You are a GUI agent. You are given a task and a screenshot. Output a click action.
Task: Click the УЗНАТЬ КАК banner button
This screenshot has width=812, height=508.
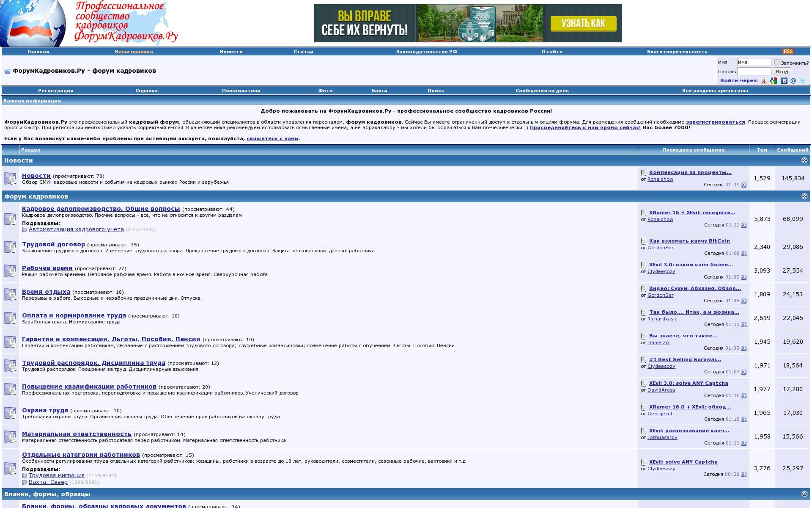583,23
